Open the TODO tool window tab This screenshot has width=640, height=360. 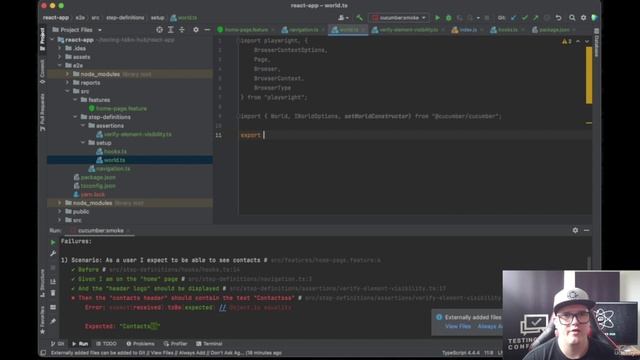point(106,344)
